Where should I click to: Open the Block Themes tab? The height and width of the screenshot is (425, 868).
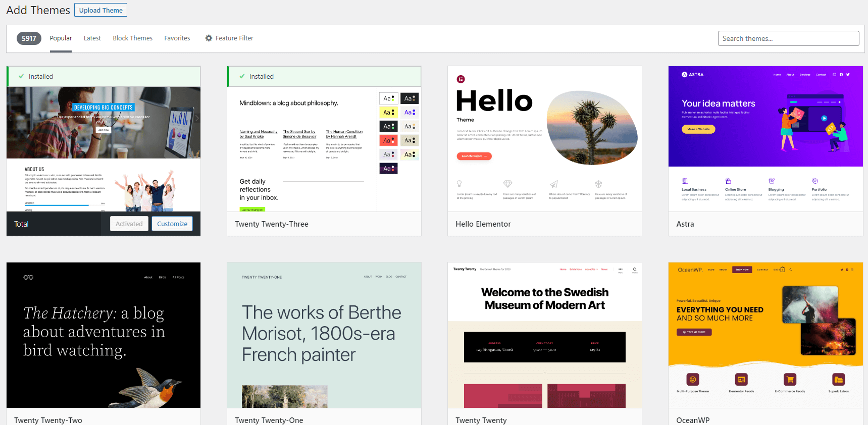pyautogui.click(x=132, y=38)
